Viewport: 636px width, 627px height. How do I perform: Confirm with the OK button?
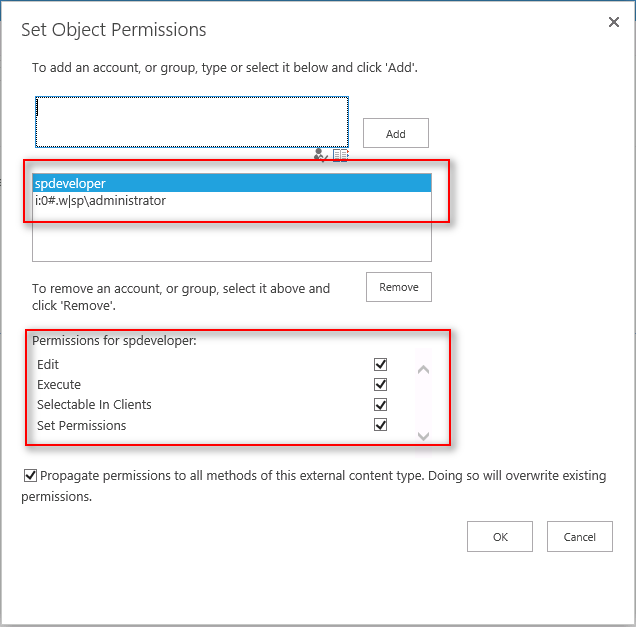[500, 537]
